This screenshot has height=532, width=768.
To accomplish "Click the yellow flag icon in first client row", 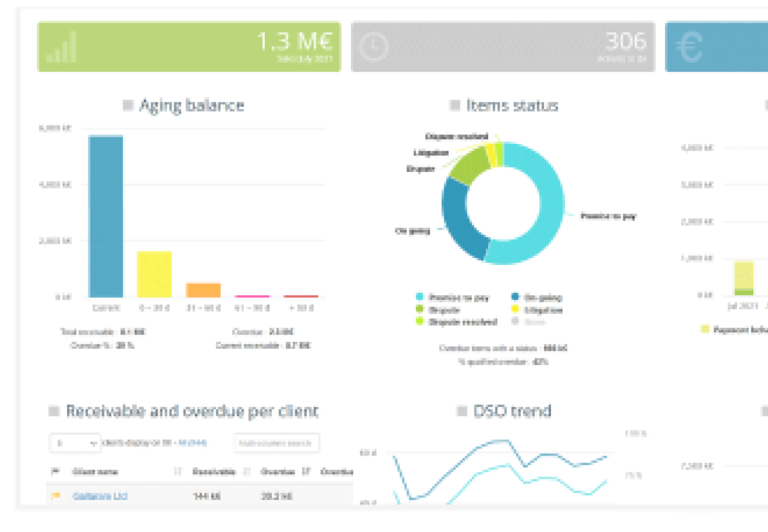I will [56, 495].
